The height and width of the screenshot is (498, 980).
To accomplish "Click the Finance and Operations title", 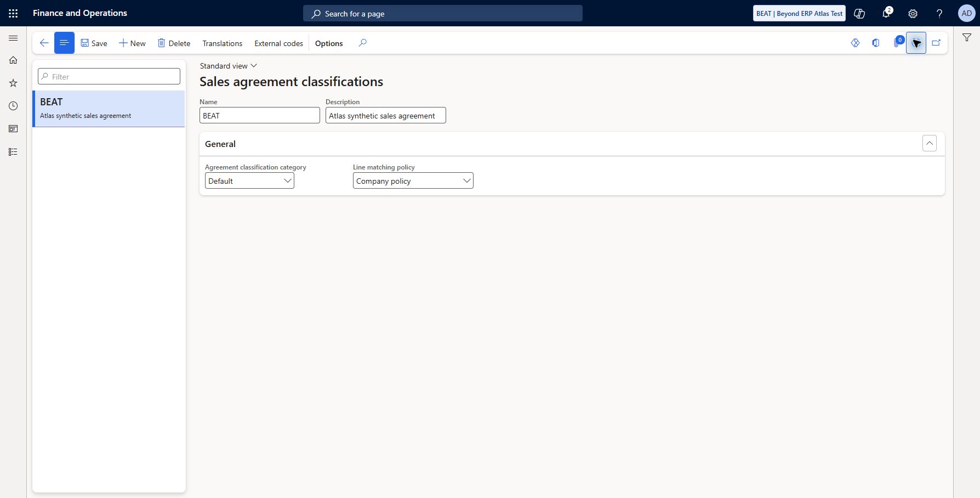I will 80,13.
